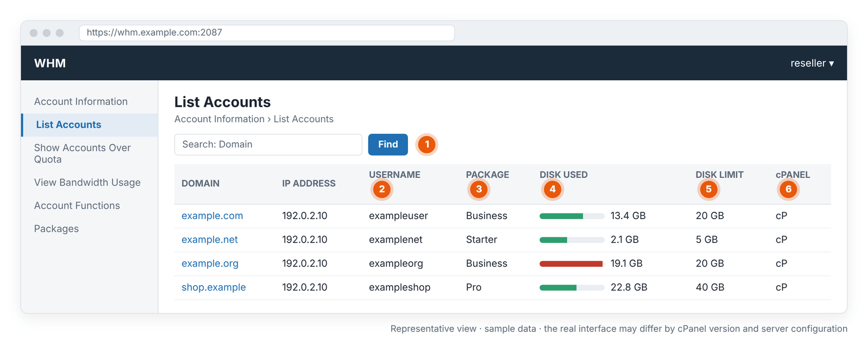The image size is (868, 355).
Task: Click the 19.1 GB disk used value
Action: click(627, 263)
